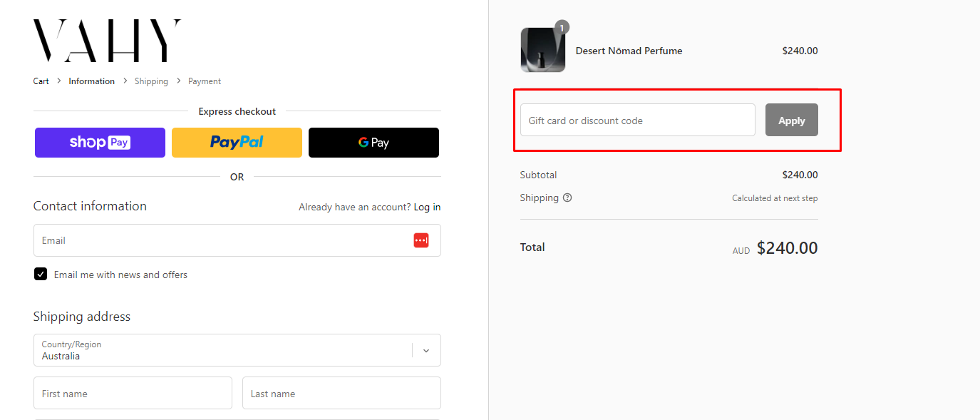
Task: Click the password manager icon in Email field
Action: 421,240
